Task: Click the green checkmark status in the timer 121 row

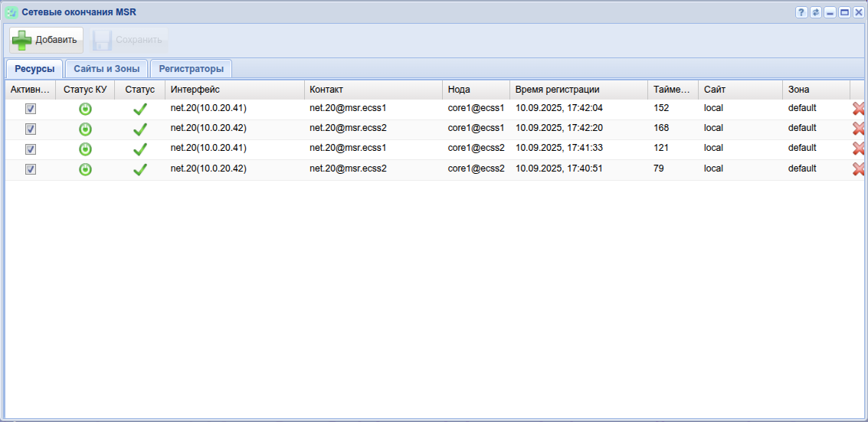Action: 139,149
